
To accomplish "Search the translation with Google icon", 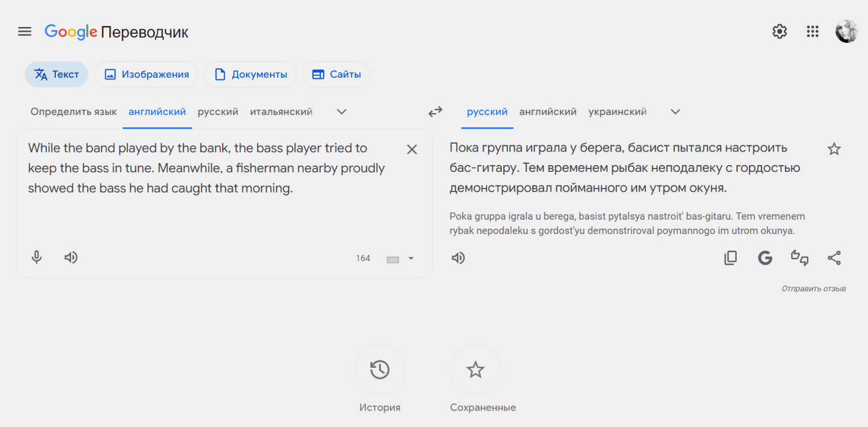I will pos(765,258).
